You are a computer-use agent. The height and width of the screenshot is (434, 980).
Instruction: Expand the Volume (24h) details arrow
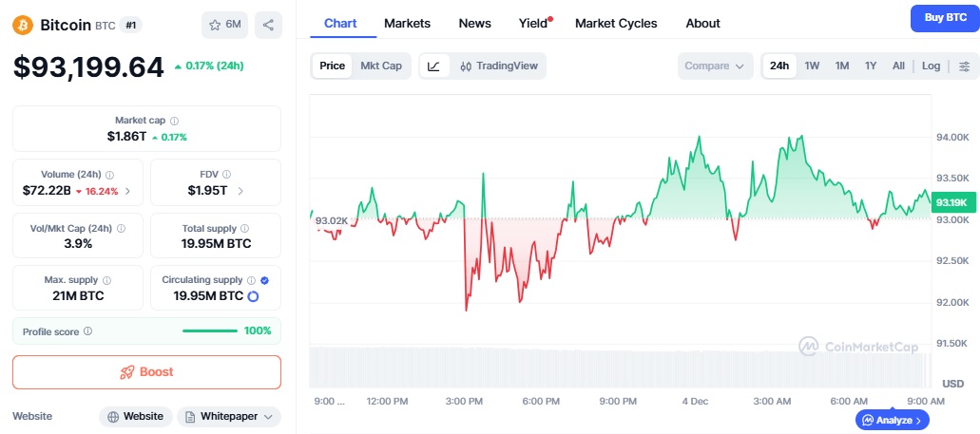pos(127,191)
